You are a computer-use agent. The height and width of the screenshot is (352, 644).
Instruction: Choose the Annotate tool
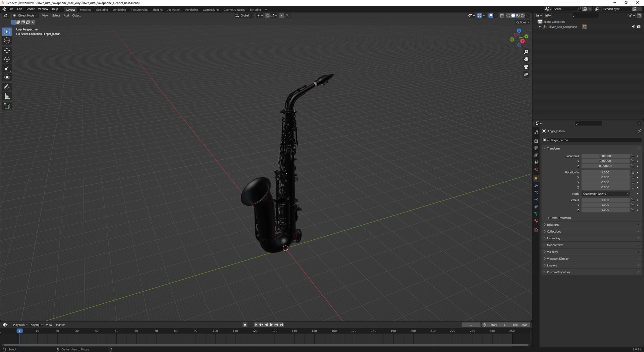[x=7, y=87]
